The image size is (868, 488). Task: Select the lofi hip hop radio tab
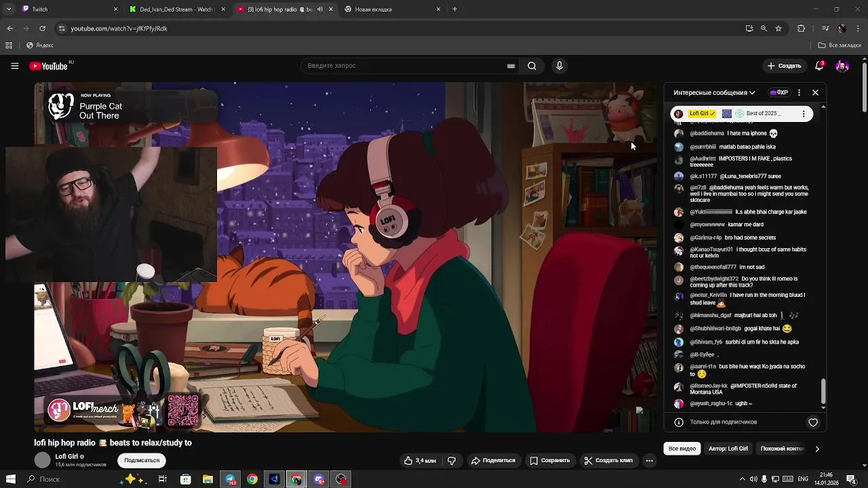pyautogui.click(x=283, y=9)
